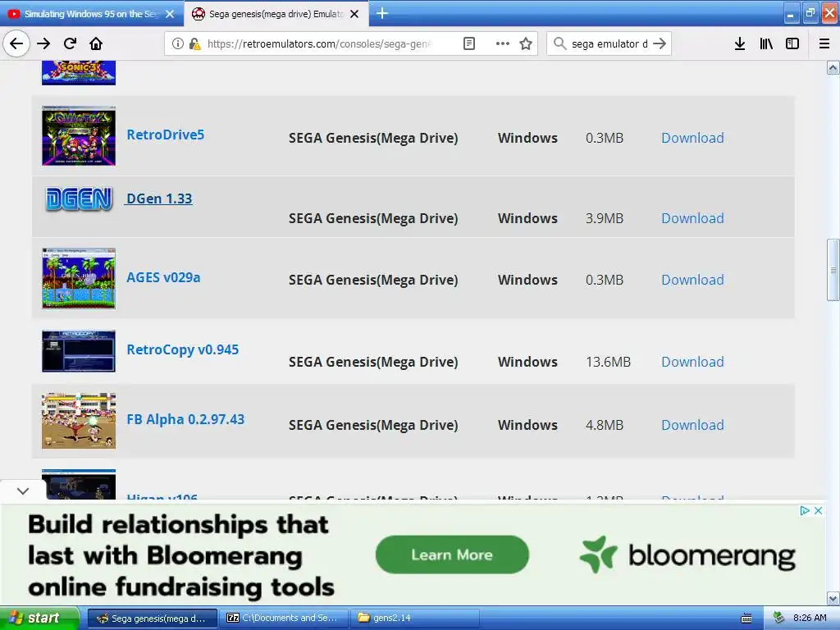Close the YouTube Windows 95 tab
Image resolution: width=840 pixels, height=630 pixels.
170,14
